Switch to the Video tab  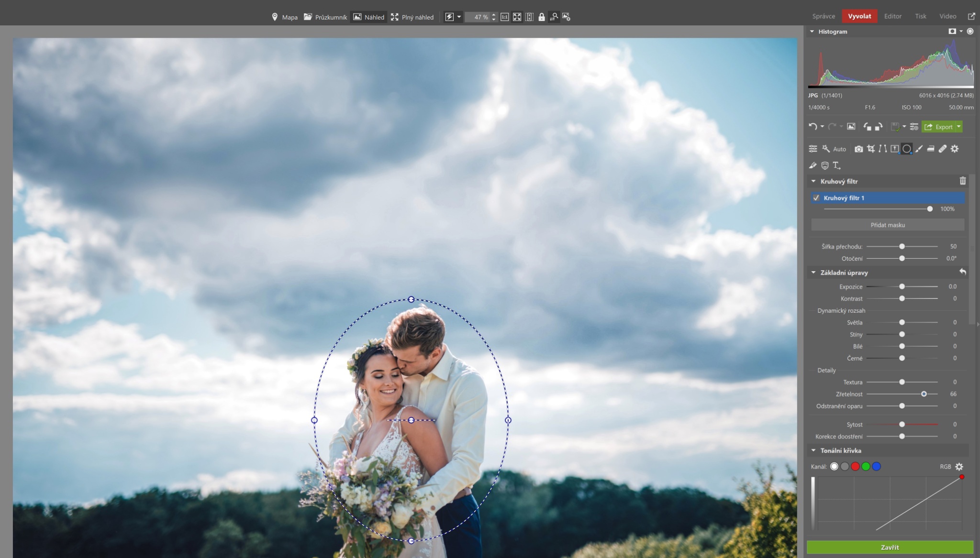tap(947, 16)
